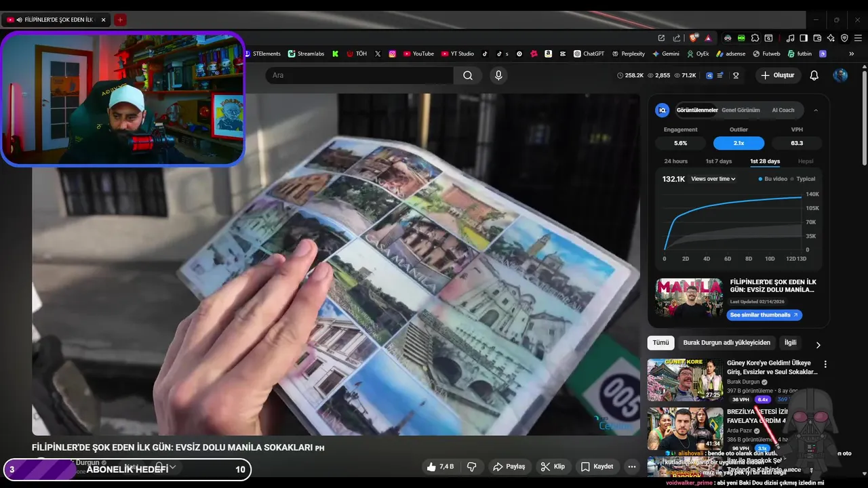The height and width of the screenshot is (488, 868).
Task: Open the green Kick bookmark icon
Action: (335, 54)
